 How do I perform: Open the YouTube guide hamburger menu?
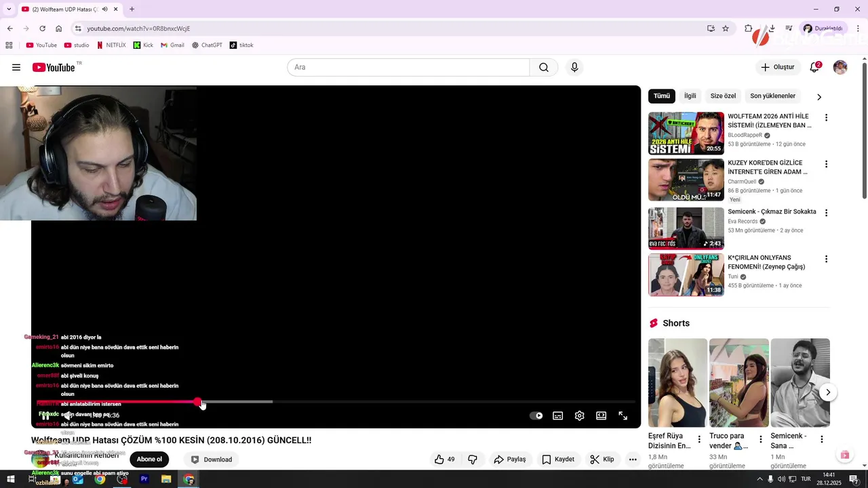coord(16,67)
